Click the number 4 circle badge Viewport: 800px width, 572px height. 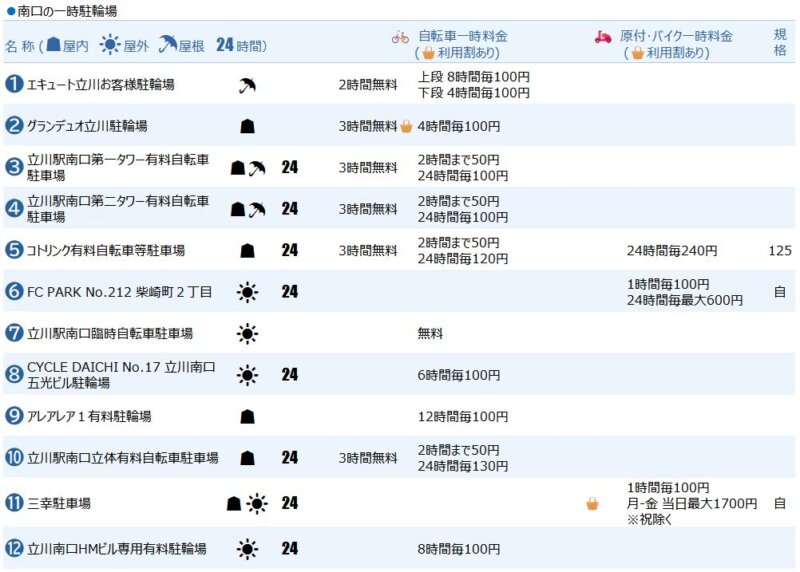pyautogui.click(x=14, y=208)
